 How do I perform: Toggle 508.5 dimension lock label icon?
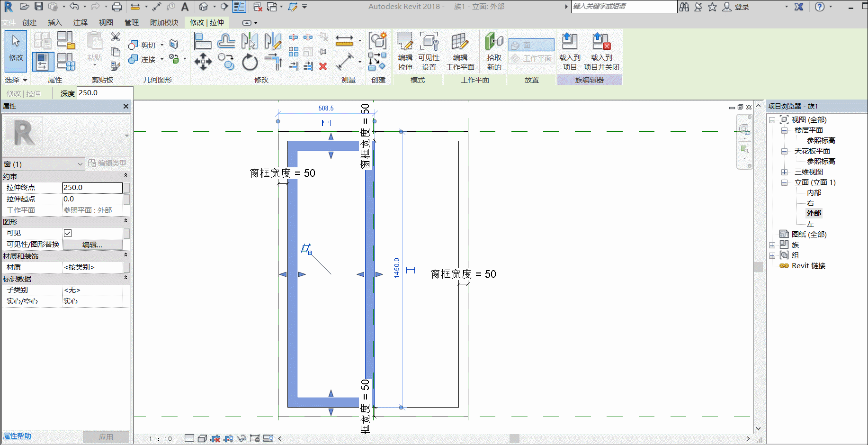[326, 123]
